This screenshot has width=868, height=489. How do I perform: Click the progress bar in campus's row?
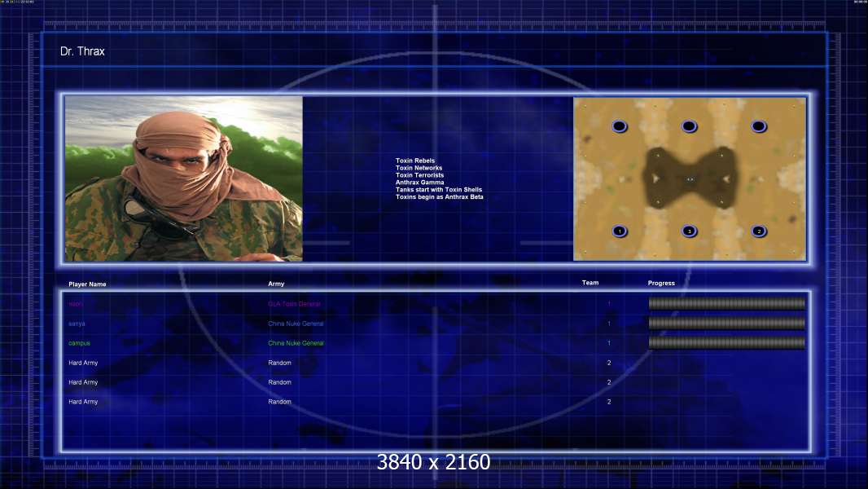coord(727,343)
